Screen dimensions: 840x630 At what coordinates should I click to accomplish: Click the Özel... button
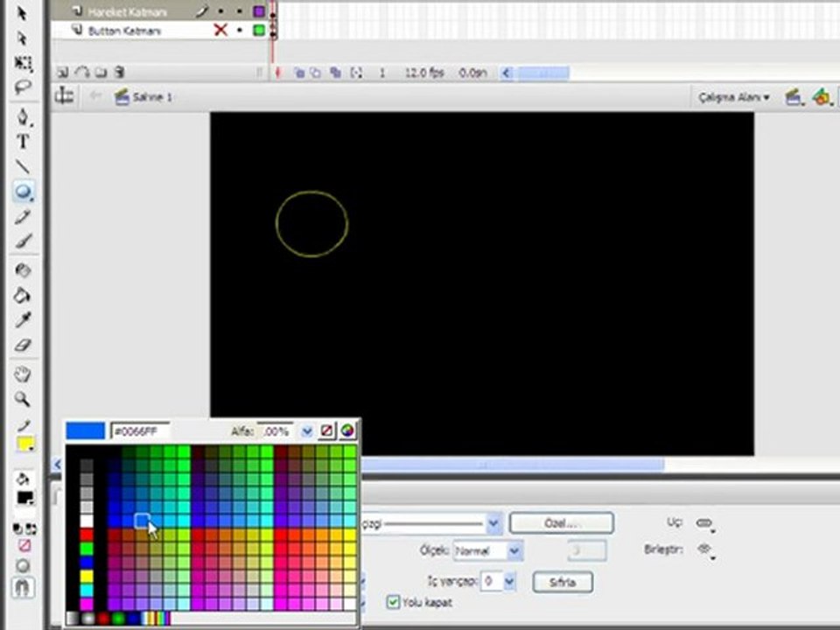tap(561, 523)
